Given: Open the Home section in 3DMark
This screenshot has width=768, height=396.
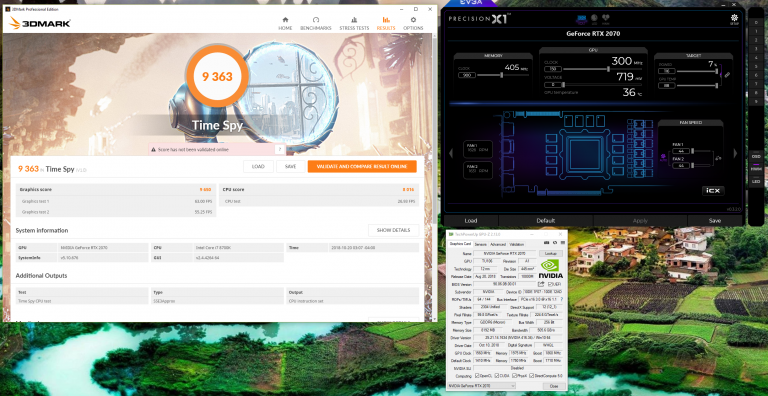Looking at the screenshot, I should point(285,23).
